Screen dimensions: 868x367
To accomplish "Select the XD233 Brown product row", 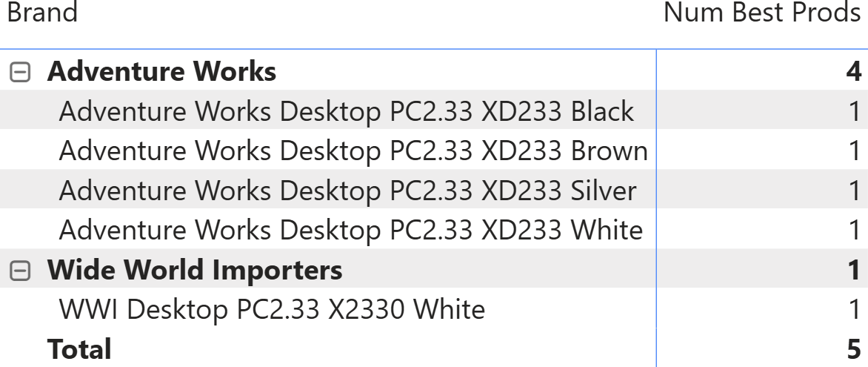I will 353,151.
